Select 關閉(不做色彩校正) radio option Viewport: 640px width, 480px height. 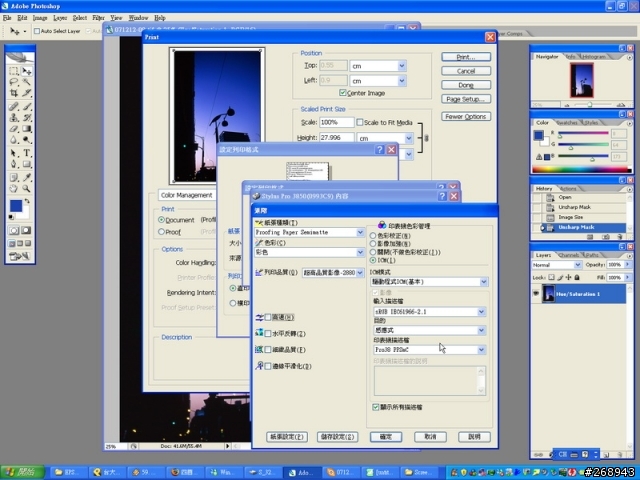(x=373, y=252)
